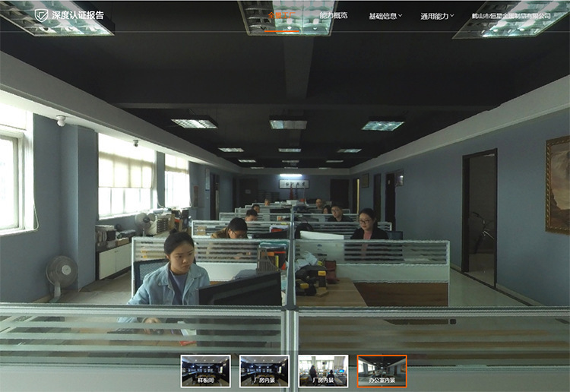Click the woman wearing glasses at desk
Viewport: 570px width, 392px height.
(x=368, y=225)
